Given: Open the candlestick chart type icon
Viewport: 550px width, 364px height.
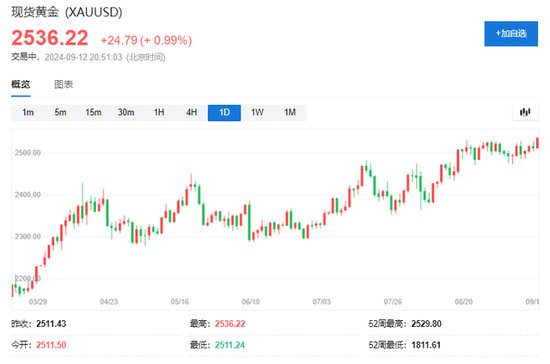Looking at the screenshot, I should [525, 112].
